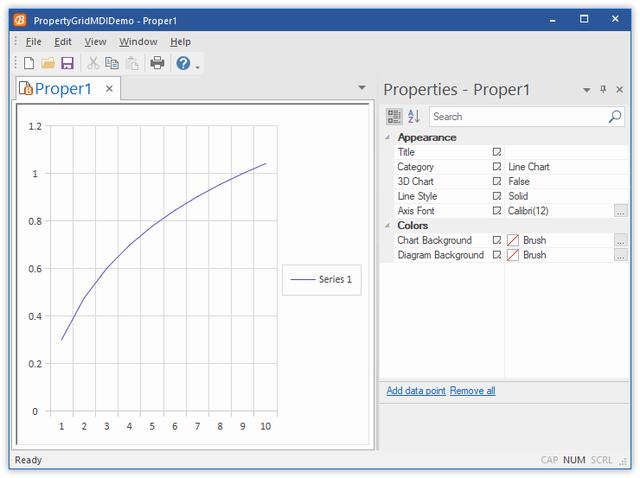Click the Copy toolbar icon
The width and height of the screenshot is (640, 478).
click(x=112, y=63)
